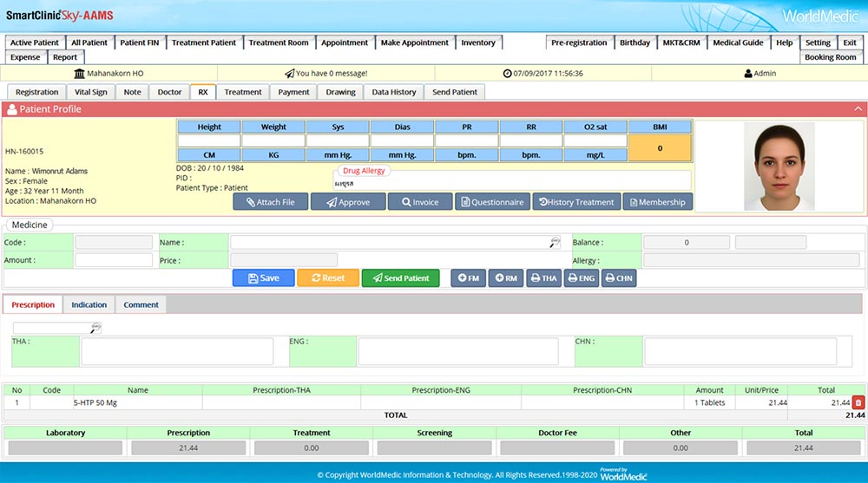The width and height of the screenshot is (868, 483).
Task: Collapse the Patient Profile panel
Action: [x=858, y=109]
